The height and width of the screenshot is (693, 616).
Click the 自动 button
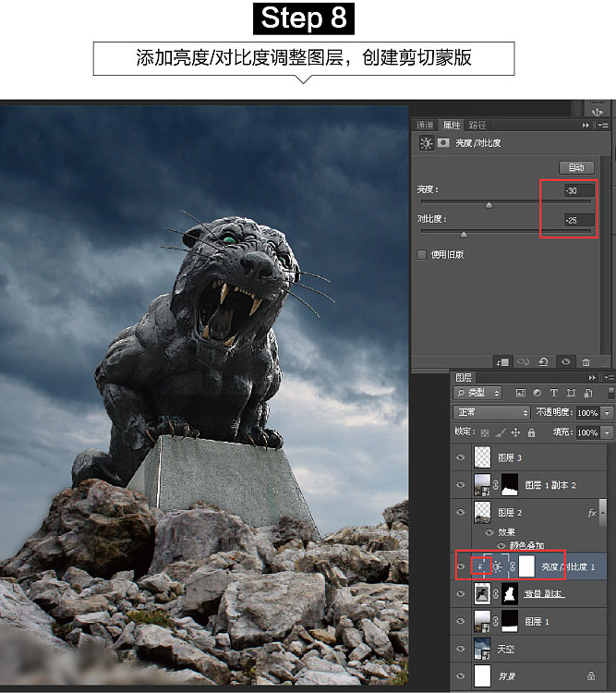pyautogui.click(x=576, y=167)
